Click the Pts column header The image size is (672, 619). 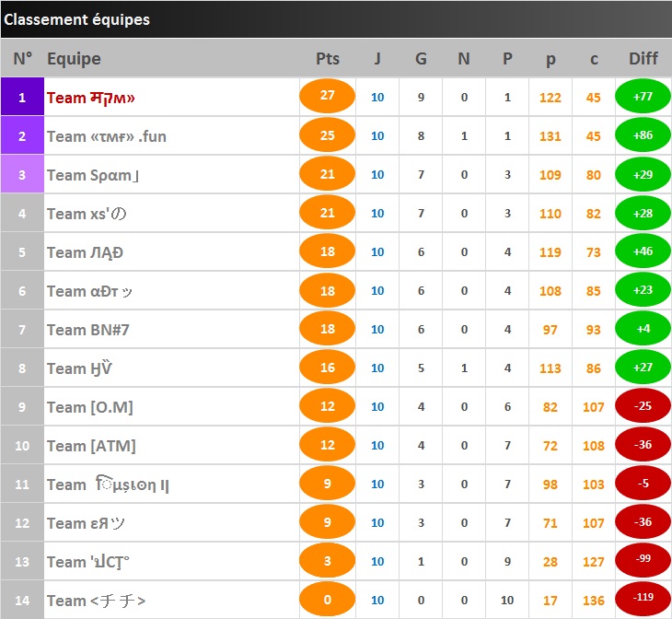click(x=328, y=58)
